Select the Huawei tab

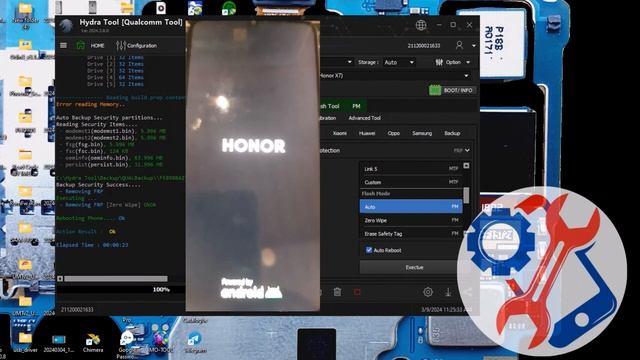pyautogui.click(x=367, y=133)
